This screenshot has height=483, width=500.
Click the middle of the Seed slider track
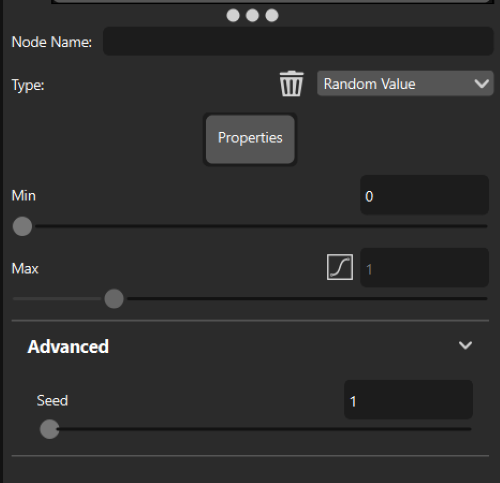pyautogui.click(x=256, y=429)
